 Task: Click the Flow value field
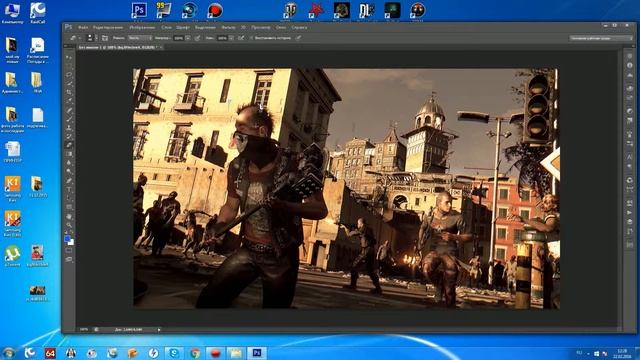coord(222,38)
